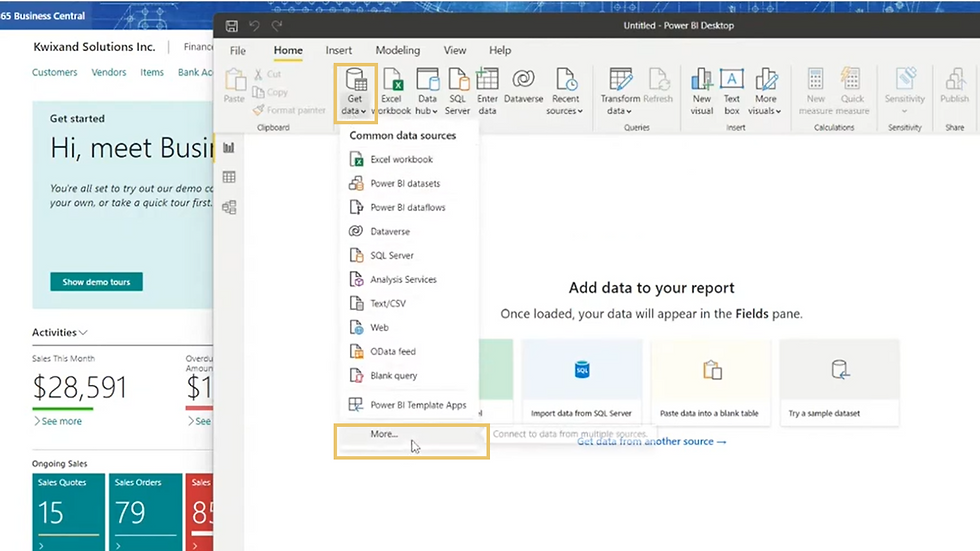Viewport: 980px width, 551px height.
Task: Choose Dataverse in the dropdown menu
Action: coord(409,231)
